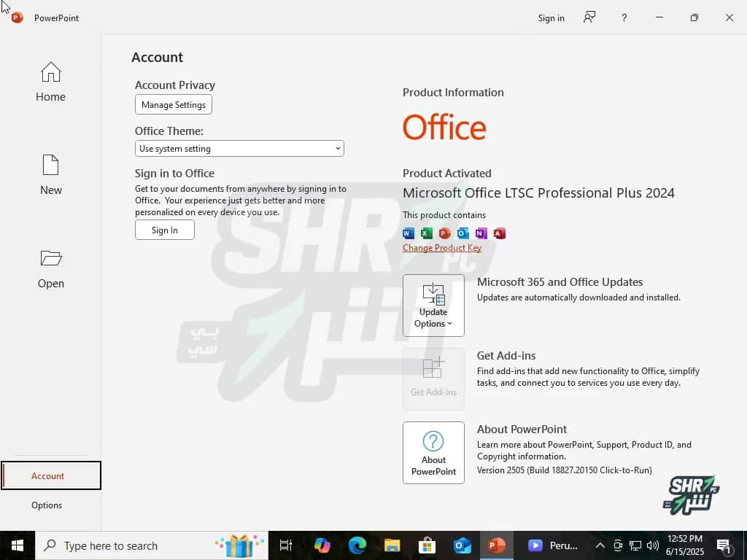Open Help via the question mark icon
Screen dimensions: 747x560
coord(624,18)
